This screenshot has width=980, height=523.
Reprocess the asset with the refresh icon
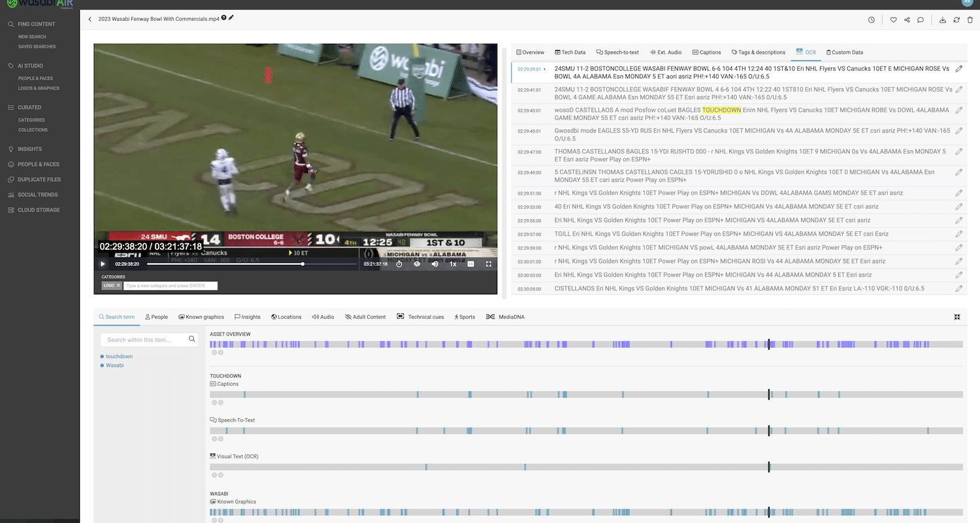click(x=956, y=20)
